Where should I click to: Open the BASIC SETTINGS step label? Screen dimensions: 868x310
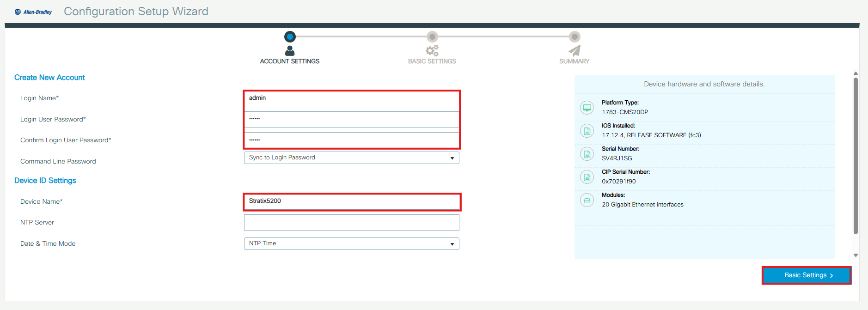coord(432,61)
